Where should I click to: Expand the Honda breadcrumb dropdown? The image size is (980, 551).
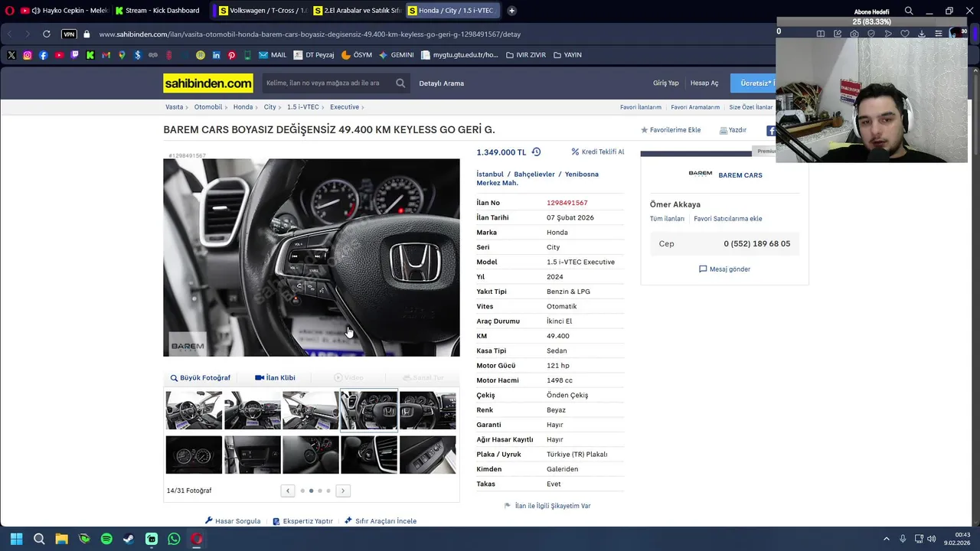(x=258, y=107)
